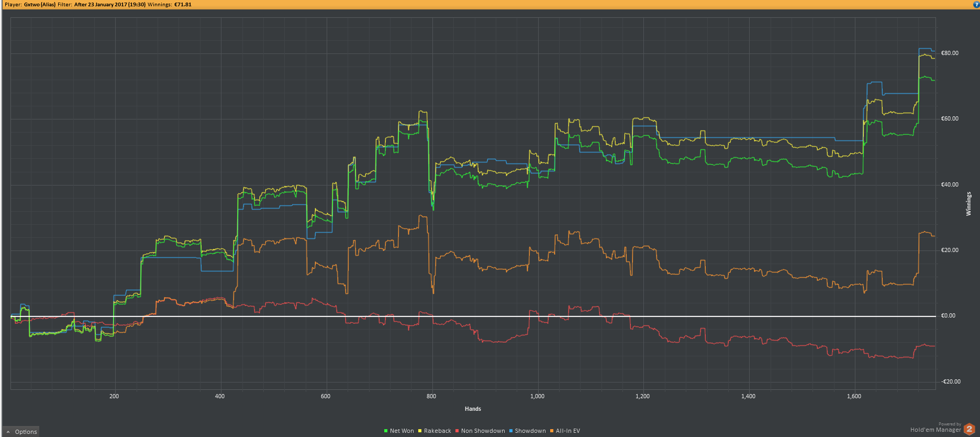
Task: Click the 1,000 hands x-axis label
Action: (538, 397)
